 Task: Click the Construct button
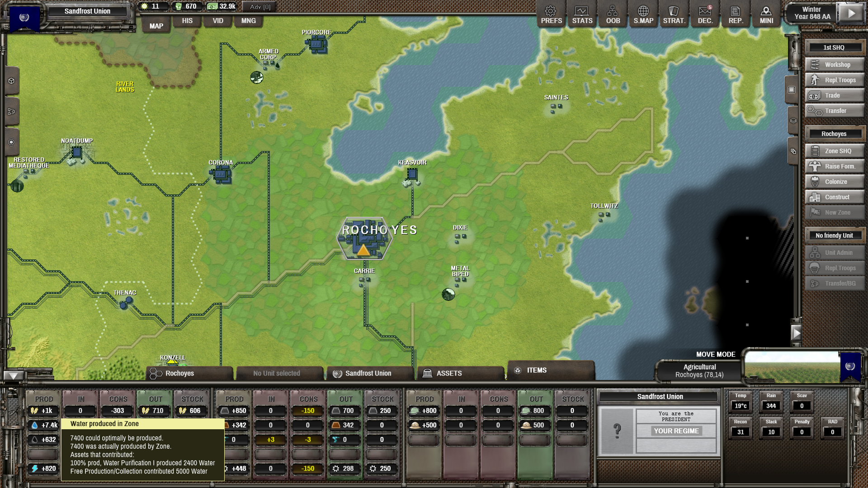click(835, 197)
